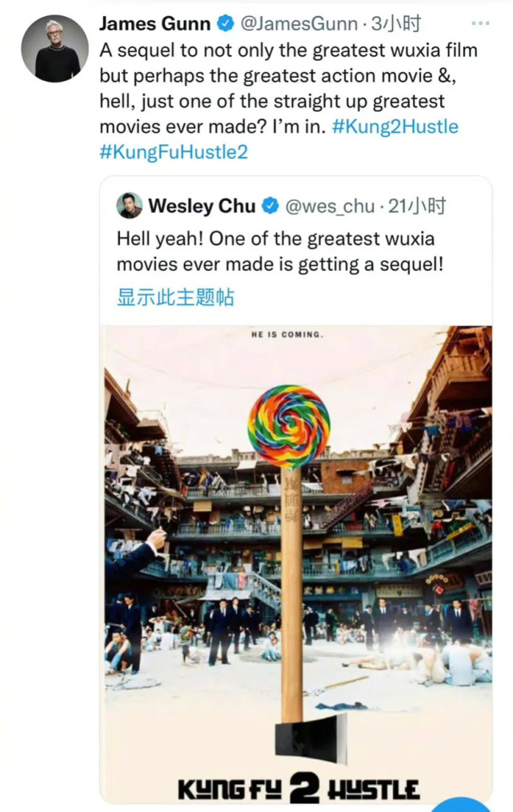
Task: Open the #Kung2Hustle hashtag
Action: 395,127
